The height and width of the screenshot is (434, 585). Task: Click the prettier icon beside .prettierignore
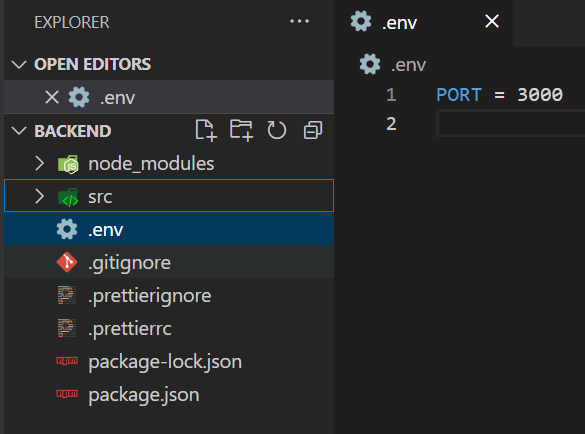click(x=67, y=295)
